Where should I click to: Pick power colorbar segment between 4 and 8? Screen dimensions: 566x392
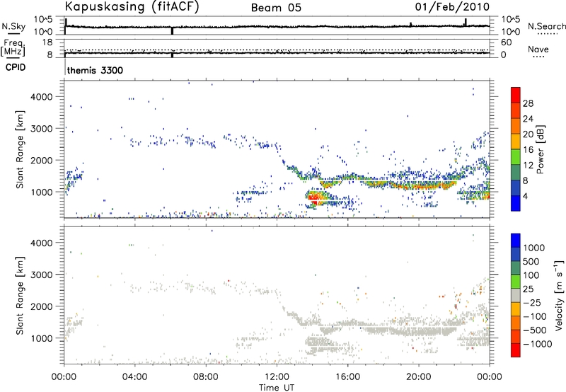point(516,188)
